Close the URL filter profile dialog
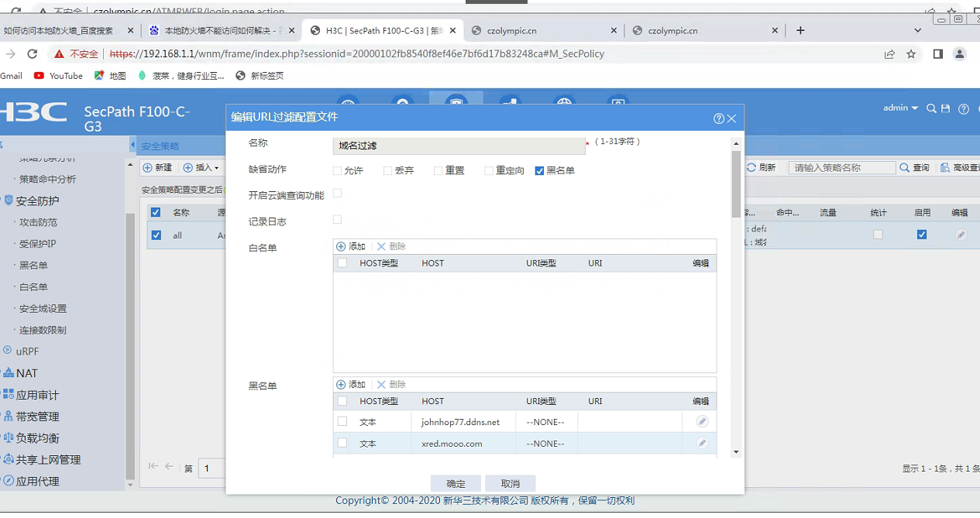Screen dimensions: 980x518 [731, 118]
